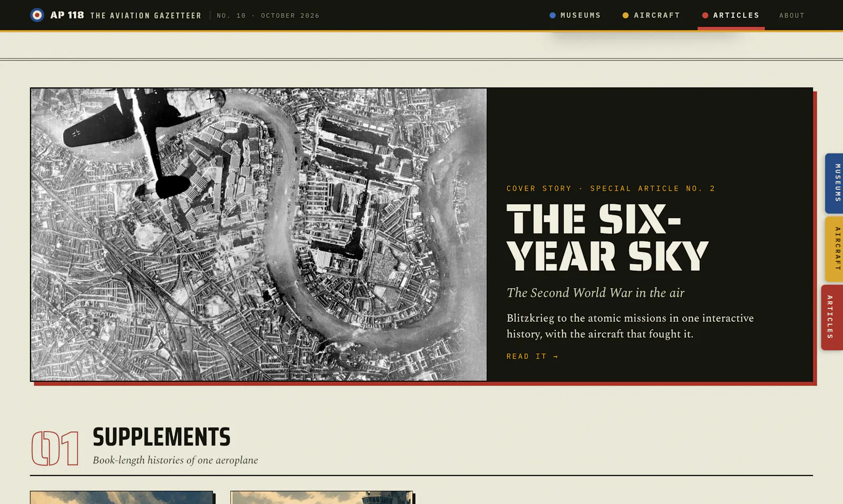
Task: Click 'Cover Story · Special Article No. 2' label
Action: (x=611, y=189)
